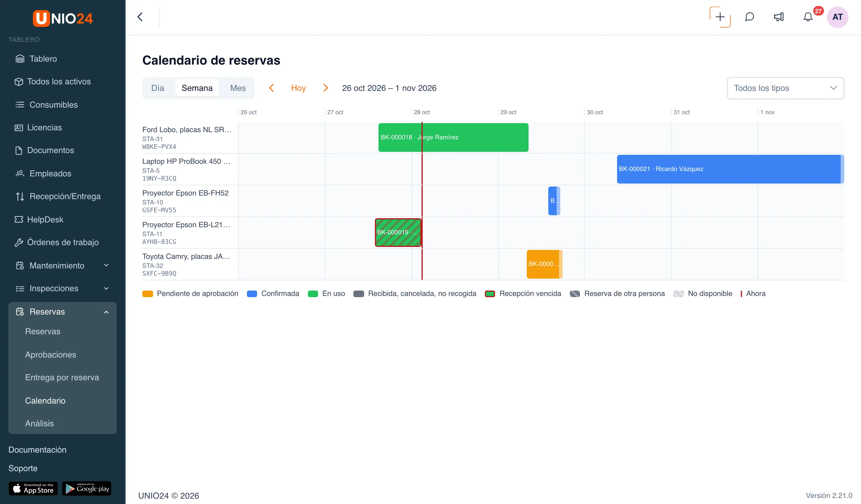Click the Empleados people icon
Image resolution: width=861 pixels, height=504 pixels.
pyautogui.click(x=20, y=174)
